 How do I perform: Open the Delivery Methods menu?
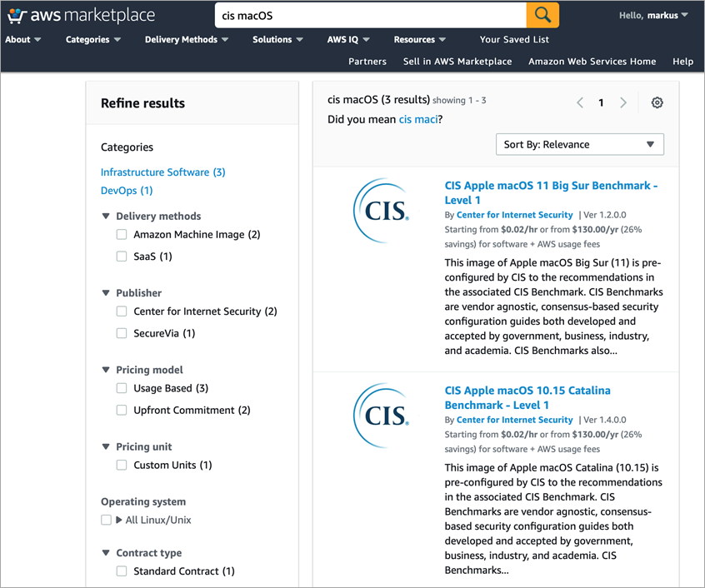(187, 39)
